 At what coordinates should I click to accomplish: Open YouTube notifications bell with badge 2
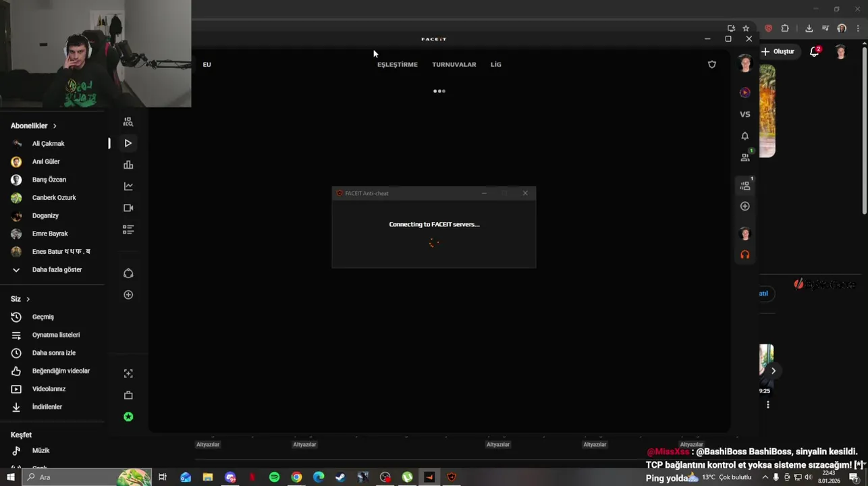(815, 51)
